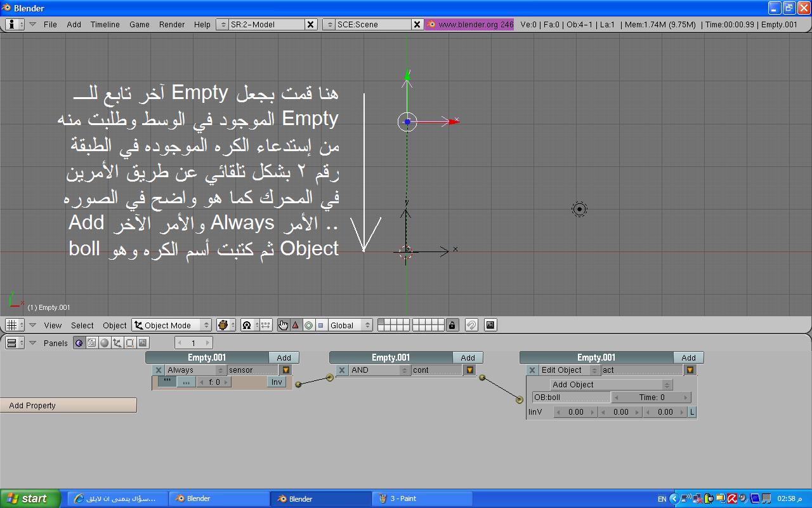Open the Add menu

(x=74, y=24)
